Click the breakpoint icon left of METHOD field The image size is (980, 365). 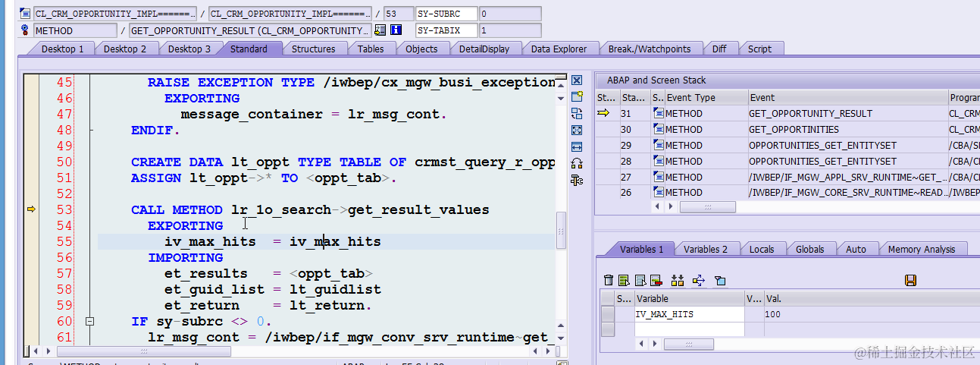tap(26, 30)
